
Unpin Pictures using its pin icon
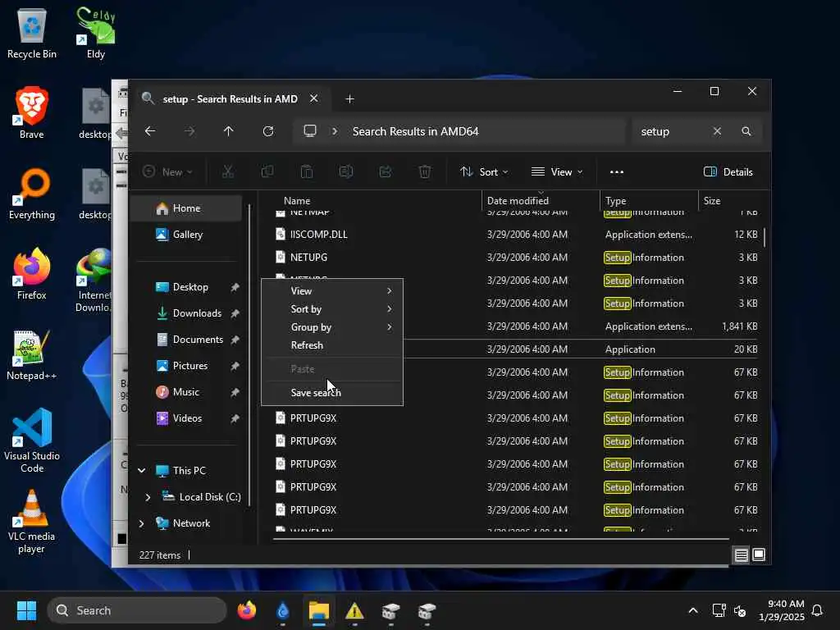click(x=235, y=367)
